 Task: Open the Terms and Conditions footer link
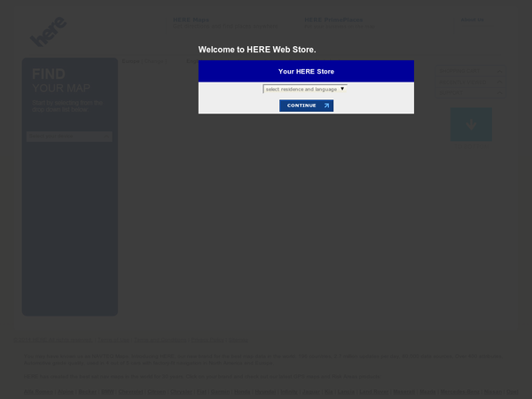(160, 340)
